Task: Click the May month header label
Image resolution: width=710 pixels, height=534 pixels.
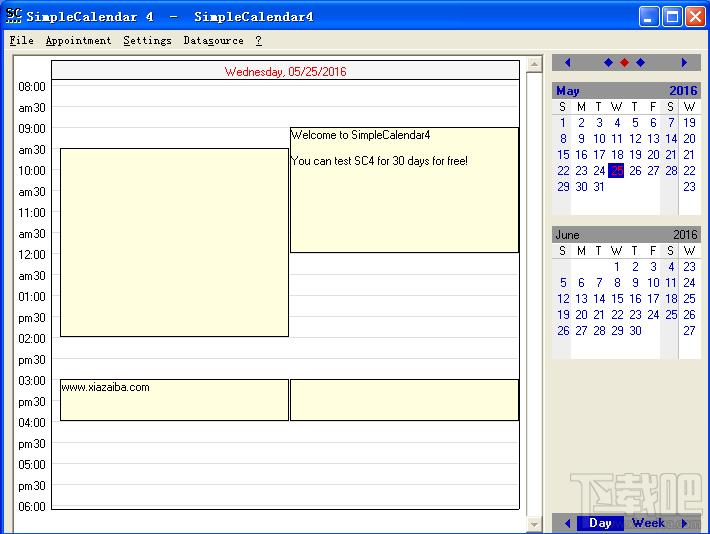Action: (x=567, y=91)
